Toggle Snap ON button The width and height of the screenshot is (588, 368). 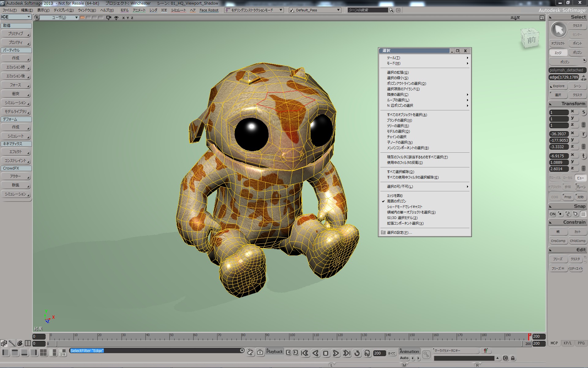552,214
